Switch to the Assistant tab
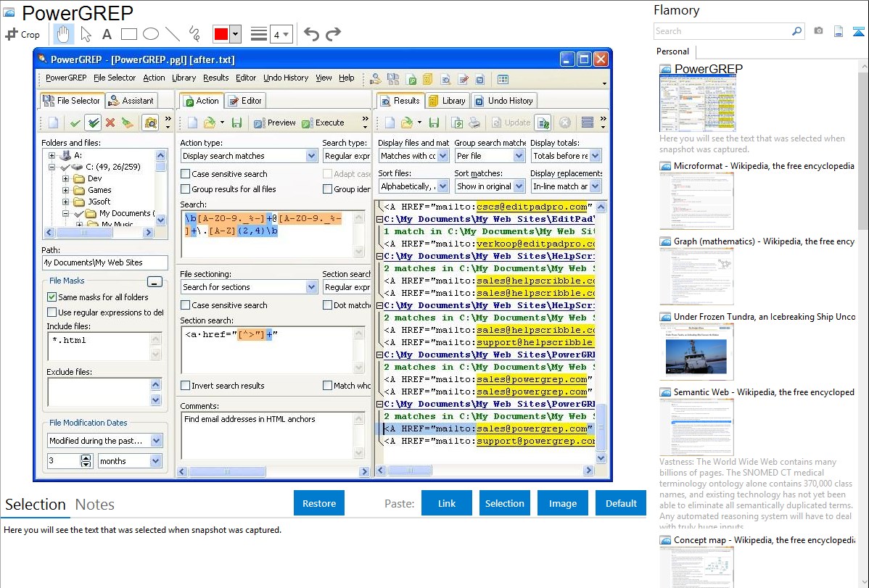Viewport: 869px width, 588px height. tap(132, 100)
